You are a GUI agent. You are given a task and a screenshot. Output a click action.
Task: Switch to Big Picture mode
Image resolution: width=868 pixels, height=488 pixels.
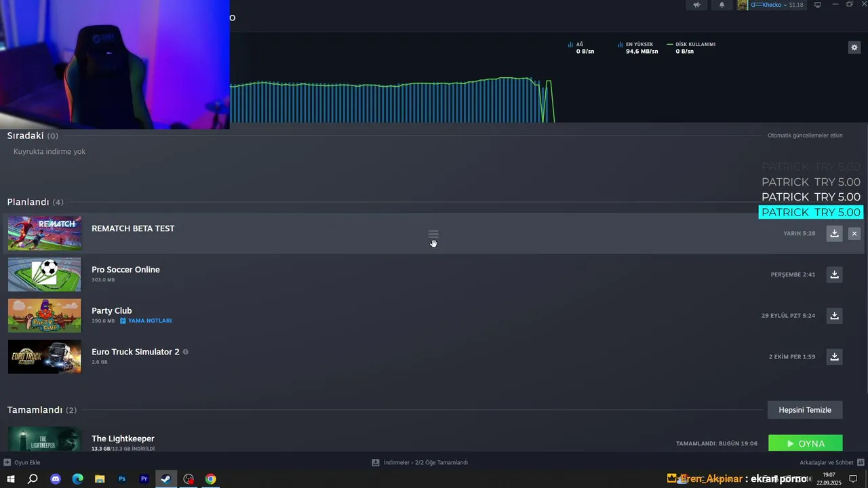pos(817,5)
